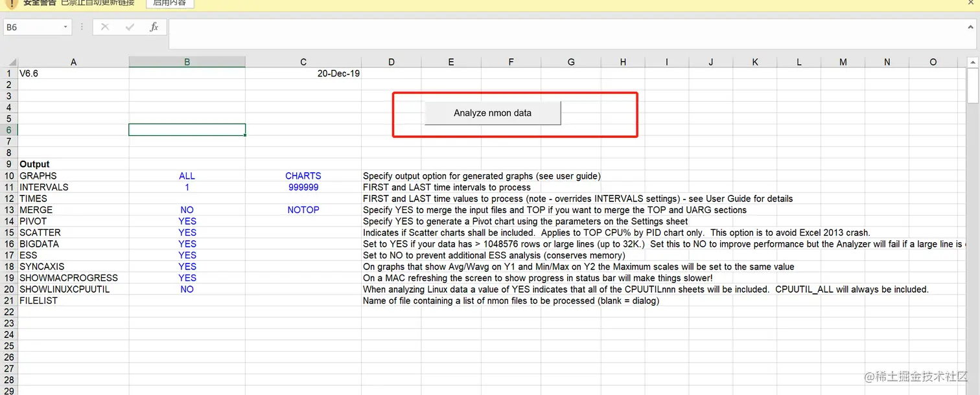This screenshot has width=980, height=395.
Task: Click the YES value for SYNCAXIS
Action: (x=187, y=267)
